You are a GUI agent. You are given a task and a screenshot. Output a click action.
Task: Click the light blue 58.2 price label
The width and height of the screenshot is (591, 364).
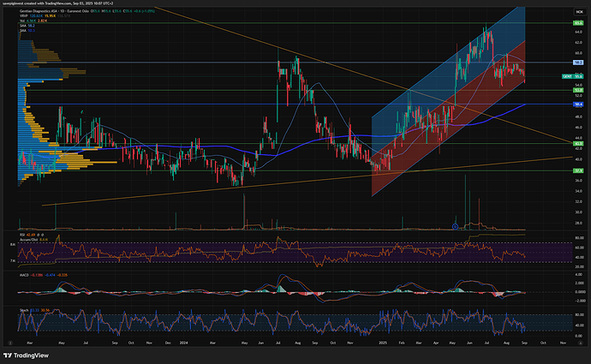(x=578, y=63)
